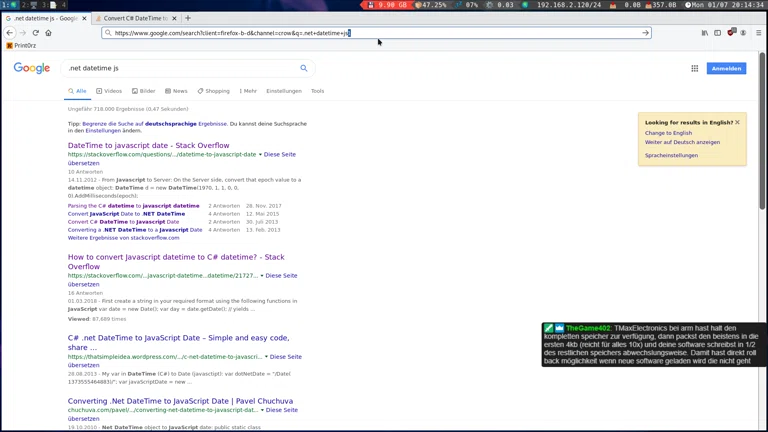Open a new browser tab
This screenshot has width=768, height=432.
(188, 18)
